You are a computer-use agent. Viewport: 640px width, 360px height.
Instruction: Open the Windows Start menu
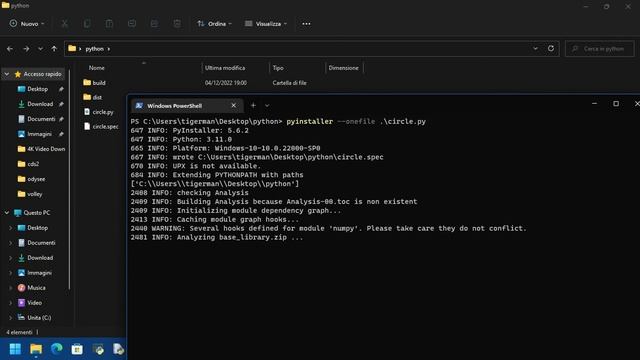tap(15, 349)
